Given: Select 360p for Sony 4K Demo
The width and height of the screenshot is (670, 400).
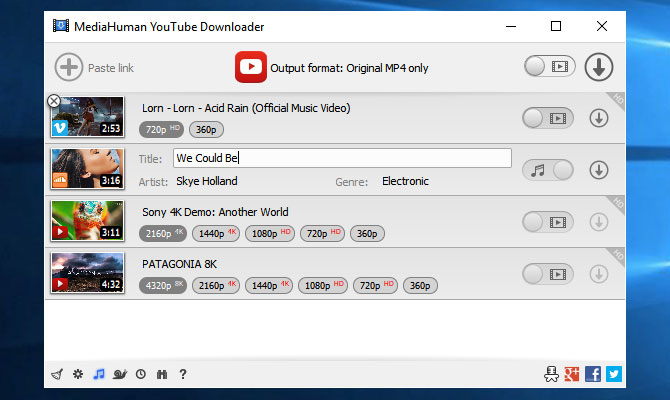Looking at the screenshot, I should [367, 234].
